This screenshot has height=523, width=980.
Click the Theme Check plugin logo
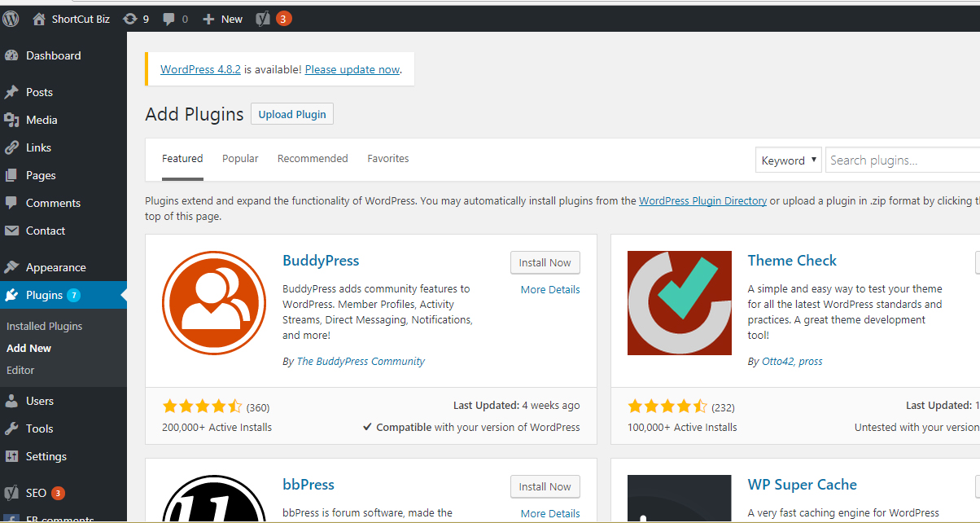click(680, 303)
